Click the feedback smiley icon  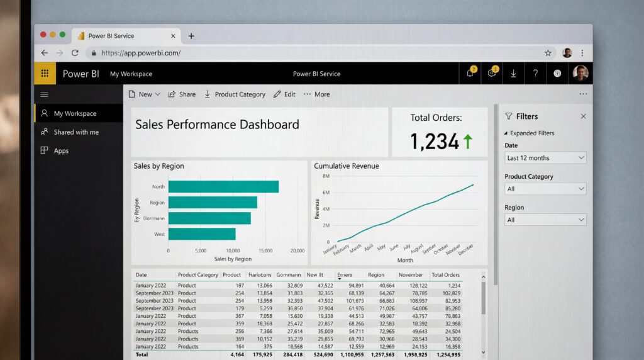[x=557, y=74]
